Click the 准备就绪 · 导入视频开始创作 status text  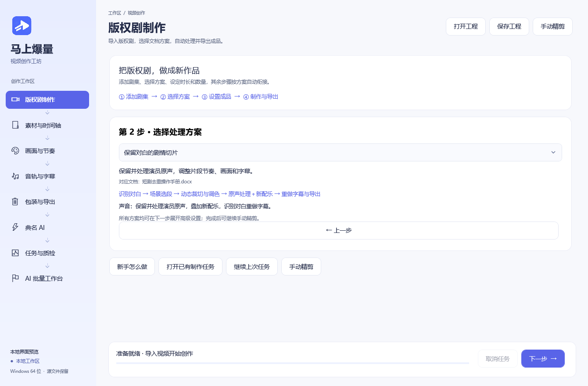154,353
